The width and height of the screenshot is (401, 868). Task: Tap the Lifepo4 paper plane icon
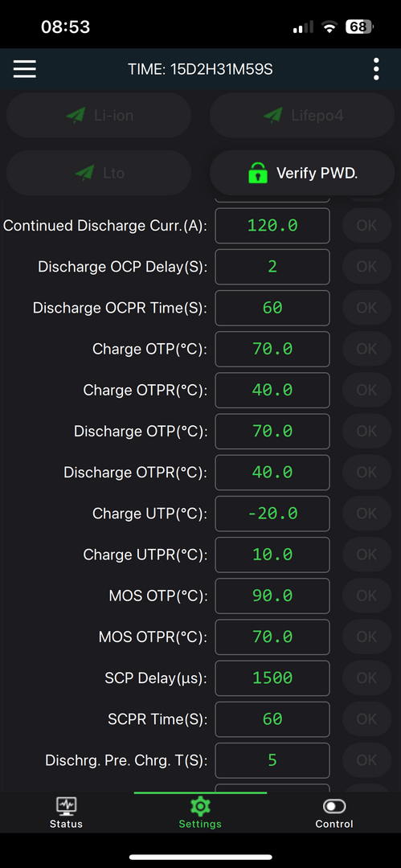click(272, 115)
